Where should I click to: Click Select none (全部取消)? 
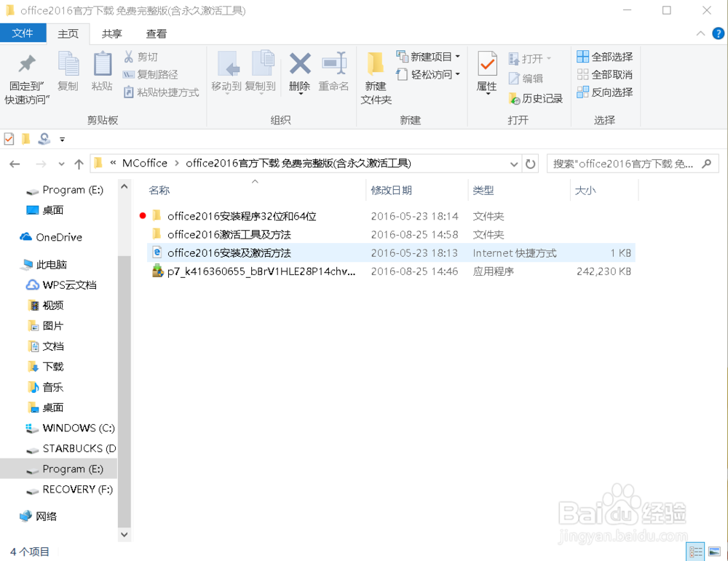point(604,74)
